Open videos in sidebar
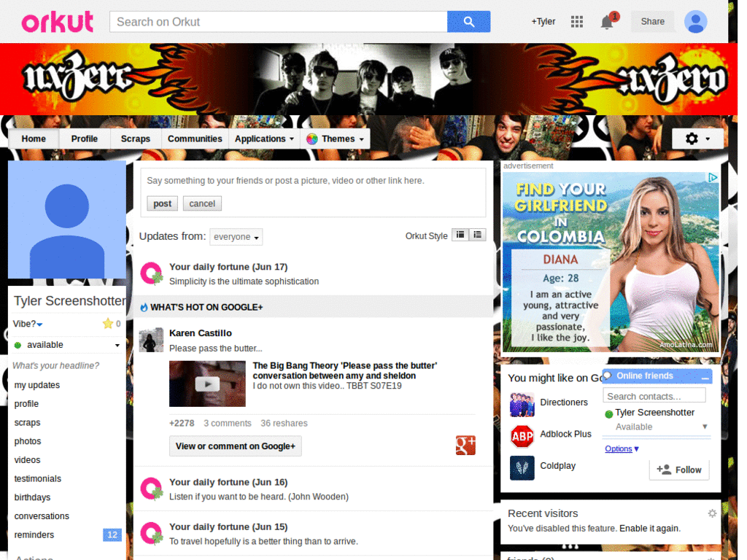This screenshot has width=747, height=560. [27, 460]
